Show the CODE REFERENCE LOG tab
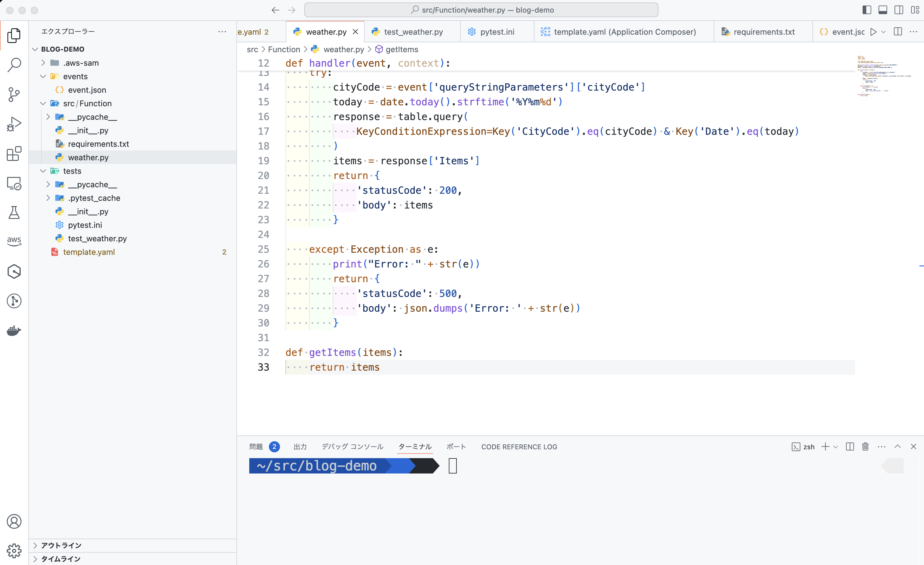The height and width of the screenshot is (565, 924). tap(519, 446)
